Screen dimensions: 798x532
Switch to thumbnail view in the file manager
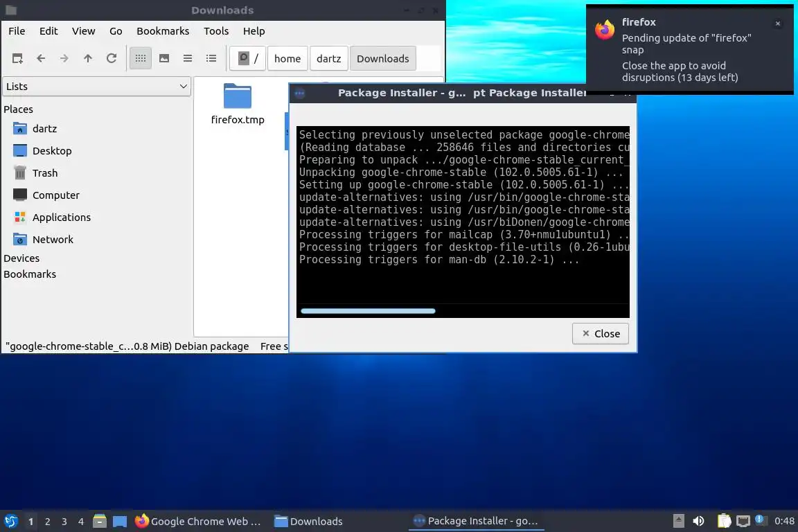pyautogui.click(x=164, y=59)
